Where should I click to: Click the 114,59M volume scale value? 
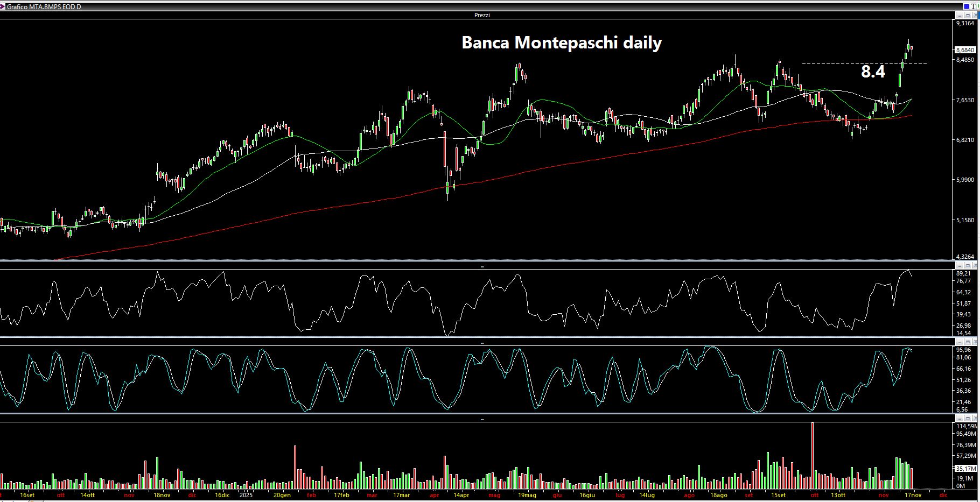966,426
